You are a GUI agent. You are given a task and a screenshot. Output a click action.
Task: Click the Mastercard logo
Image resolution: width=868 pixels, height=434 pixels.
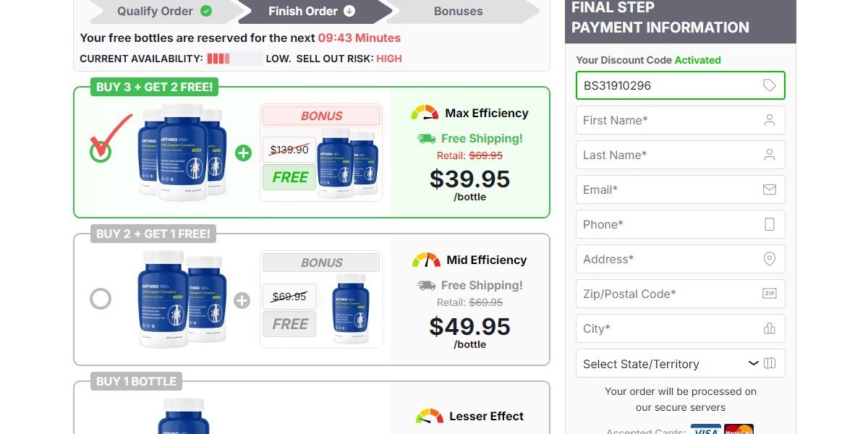pos(739,430)
